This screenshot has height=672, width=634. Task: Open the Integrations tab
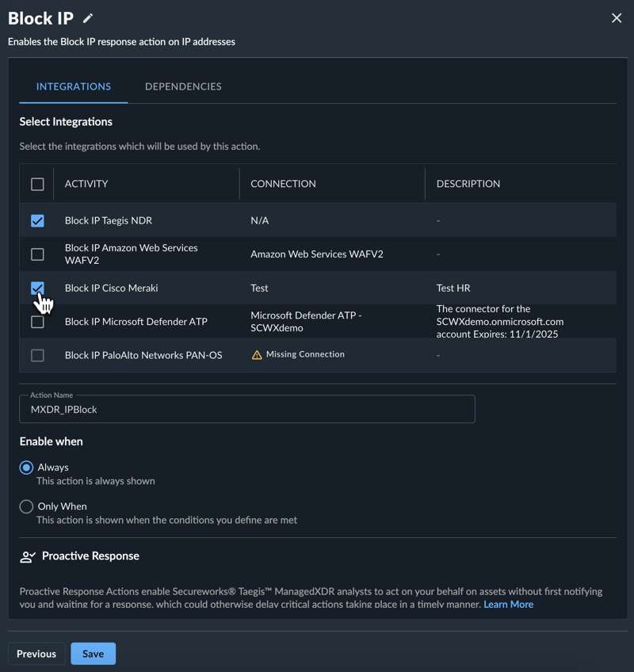(x=73, y=86)
